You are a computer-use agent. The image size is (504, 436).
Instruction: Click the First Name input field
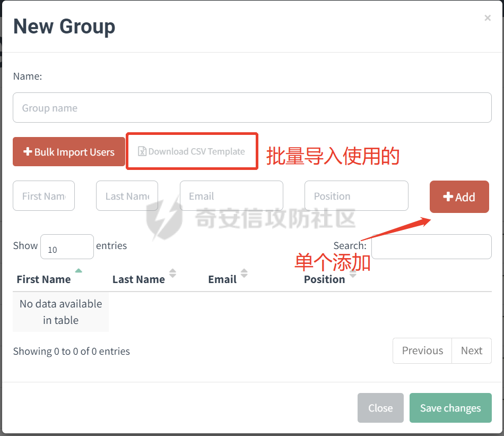tap(44, 196)
